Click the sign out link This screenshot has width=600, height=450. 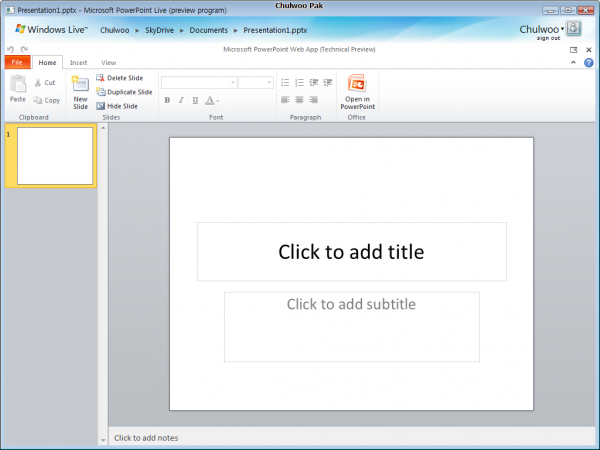pyautogui.click(x=548, y=38)
